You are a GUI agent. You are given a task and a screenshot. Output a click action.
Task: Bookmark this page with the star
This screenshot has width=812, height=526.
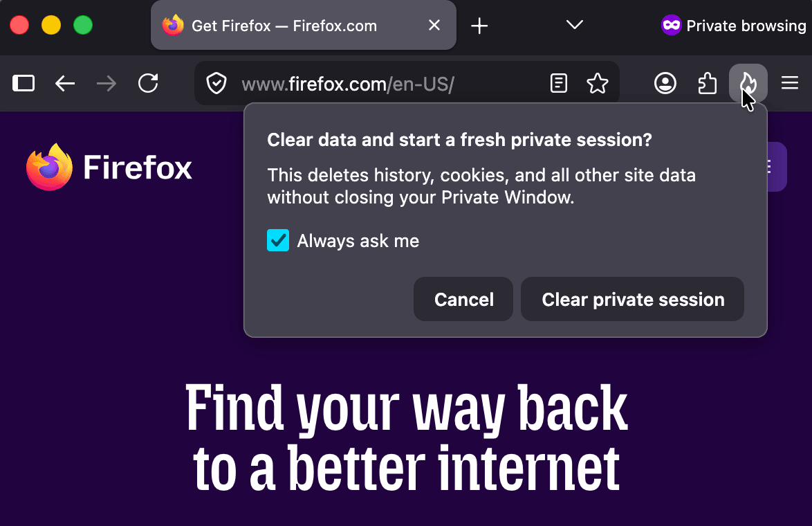pyautogui.click(x=597, y=83)
